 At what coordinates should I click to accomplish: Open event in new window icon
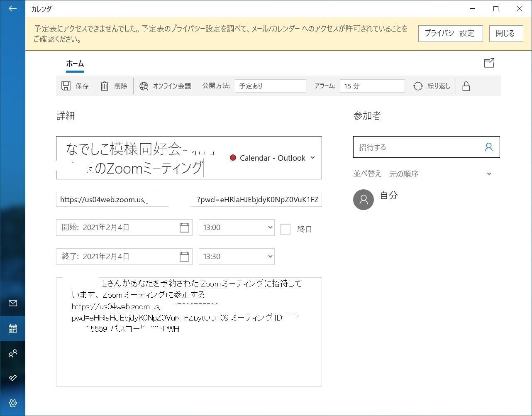click(489, 63)
